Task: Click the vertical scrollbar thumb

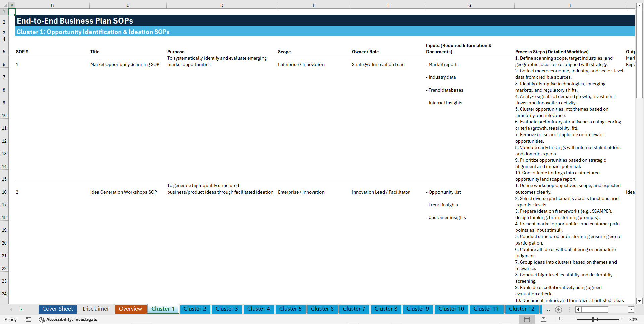Action: click(x=639, y=54)
